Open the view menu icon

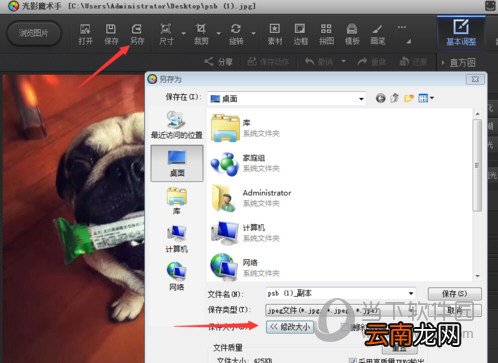[x=426, y=98]
